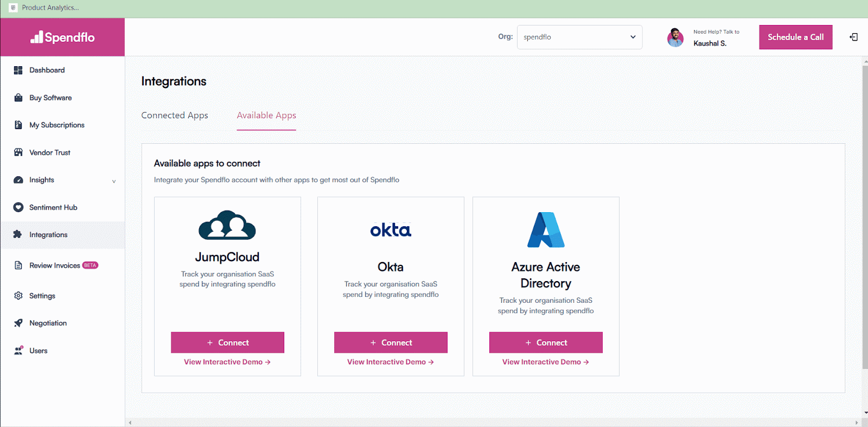Click the Buy Software bag icon

click(x=18, y=98)
